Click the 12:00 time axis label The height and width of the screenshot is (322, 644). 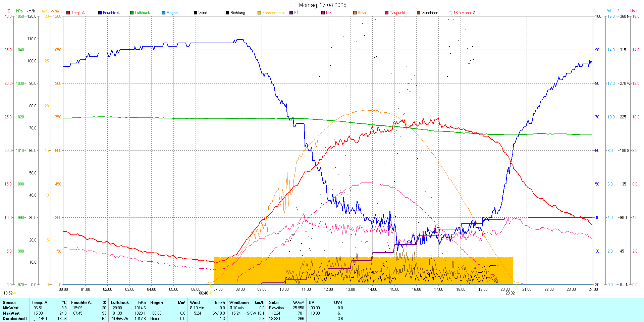pyautogui.click(x=328, y=289)
